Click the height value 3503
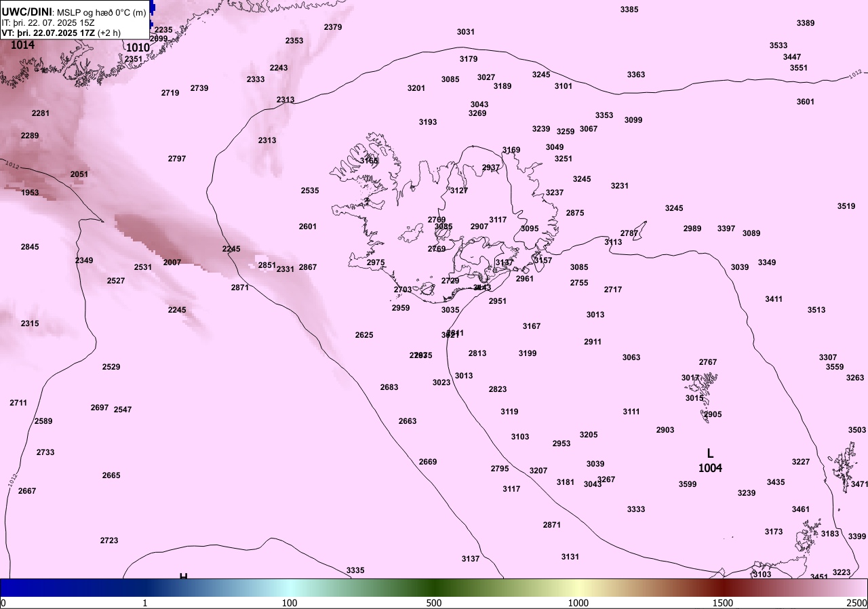This screenshot has width=868, height=609. [x=857, y=430]
